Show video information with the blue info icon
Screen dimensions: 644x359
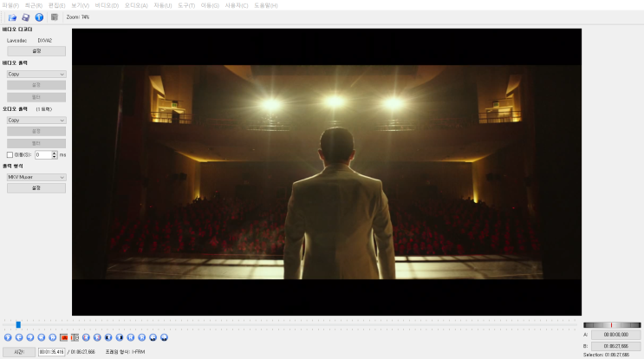click(x=39, y=17)
